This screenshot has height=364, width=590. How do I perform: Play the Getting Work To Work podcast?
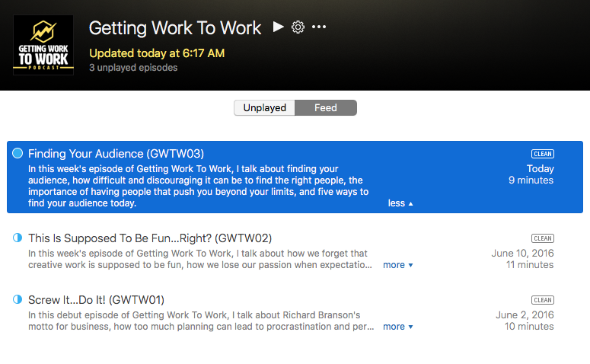278,27
